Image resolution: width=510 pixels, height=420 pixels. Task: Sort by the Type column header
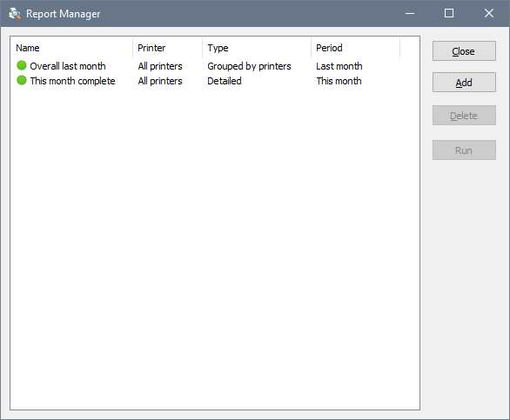257,48
